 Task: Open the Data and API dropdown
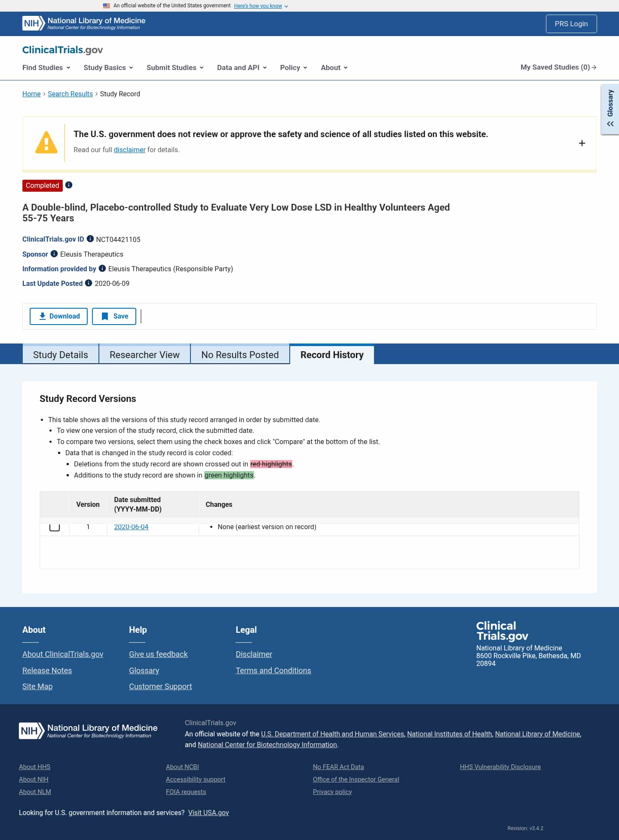coord(242,67)
